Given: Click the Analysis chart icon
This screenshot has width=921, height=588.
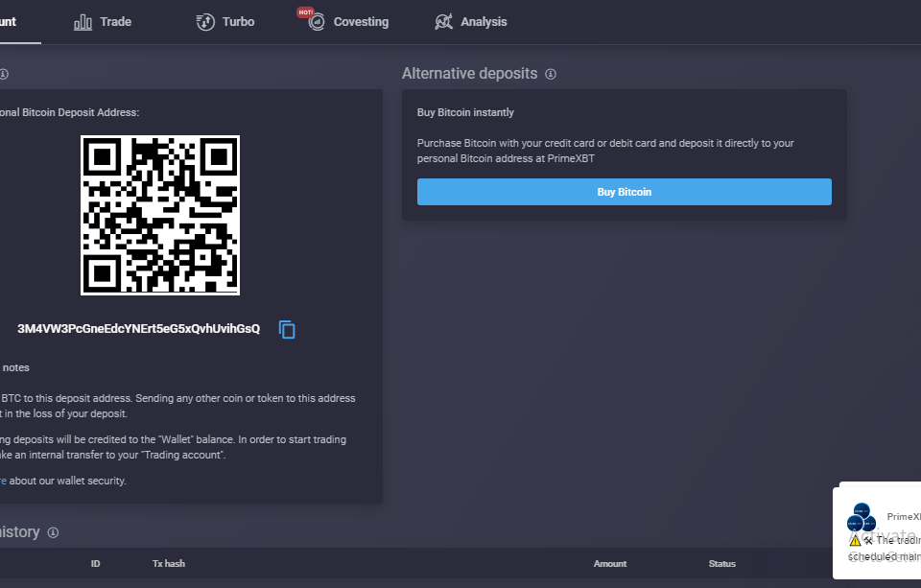Looking at the screenshot, I should 443,22.
